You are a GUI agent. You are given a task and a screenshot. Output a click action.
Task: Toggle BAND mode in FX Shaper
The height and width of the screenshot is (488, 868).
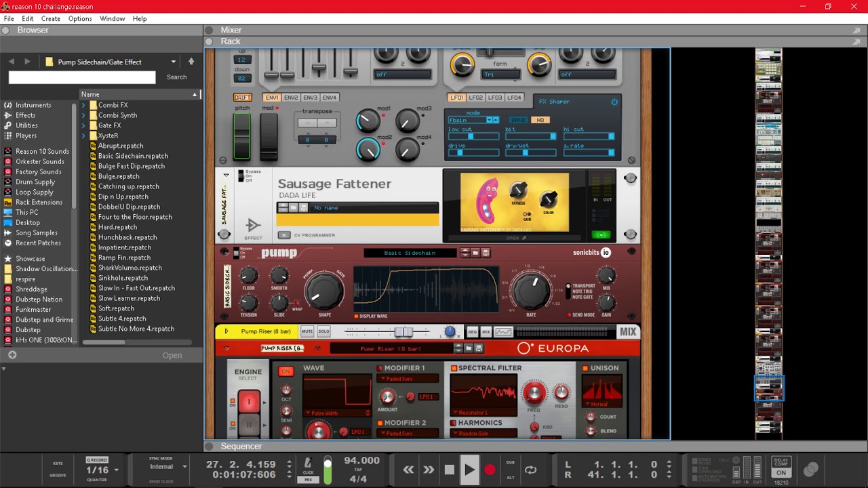[x=519, y=120]
